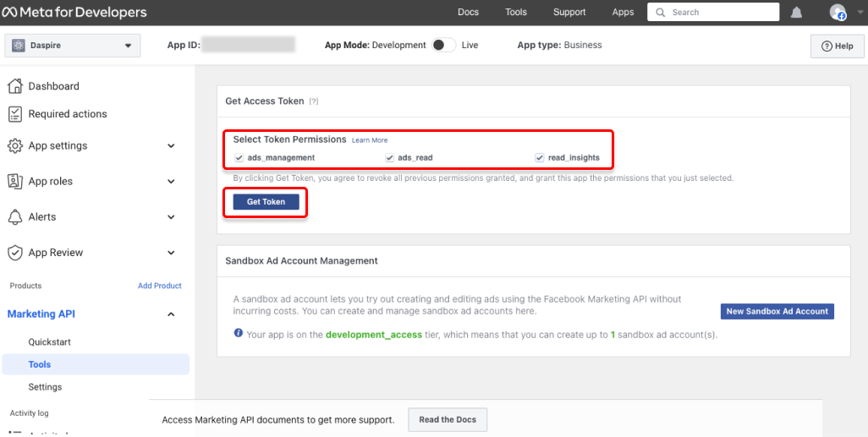Uncheck the ads_management permission
The image size is (868, 437).
click(x=239, y=158)
